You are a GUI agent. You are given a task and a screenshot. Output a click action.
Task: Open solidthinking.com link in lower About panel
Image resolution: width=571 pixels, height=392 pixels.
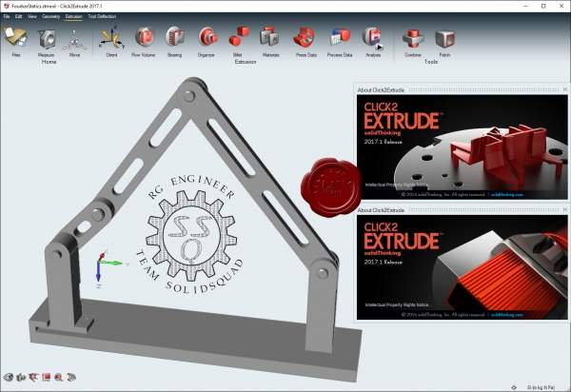coord(507,315)
